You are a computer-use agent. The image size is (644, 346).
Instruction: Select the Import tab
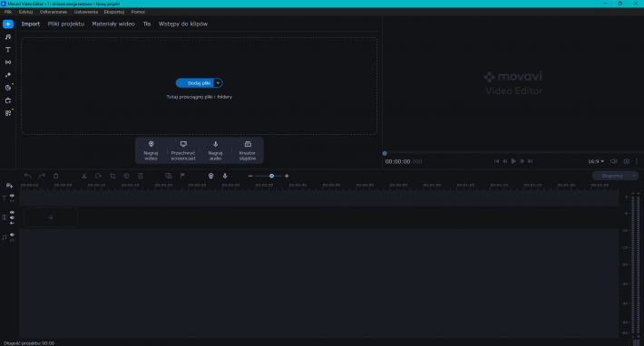[31, 24]
